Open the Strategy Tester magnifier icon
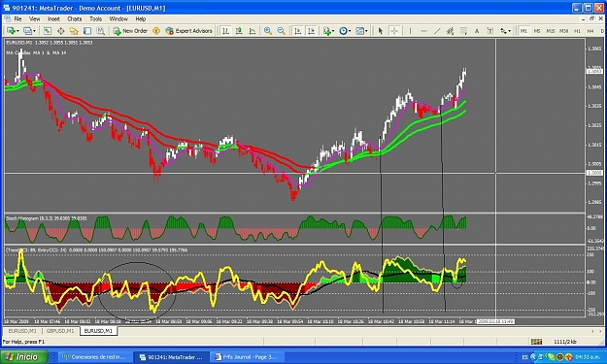The width and height of the screenshot is (607, 364). [x=100, y=31]
